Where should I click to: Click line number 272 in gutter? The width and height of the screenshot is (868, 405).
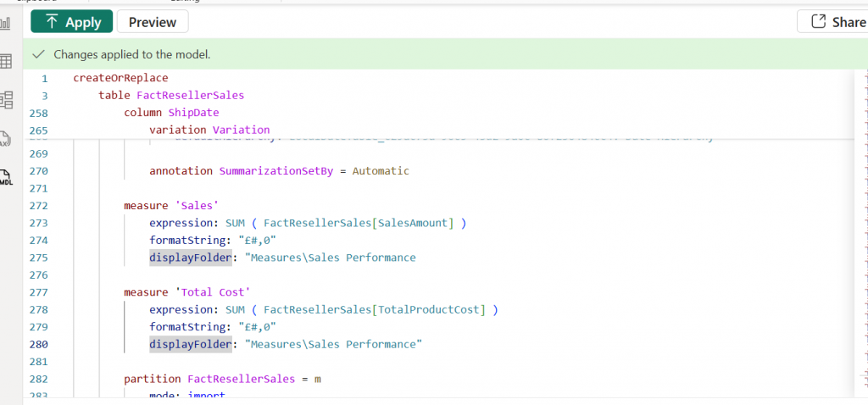(40, 206)
